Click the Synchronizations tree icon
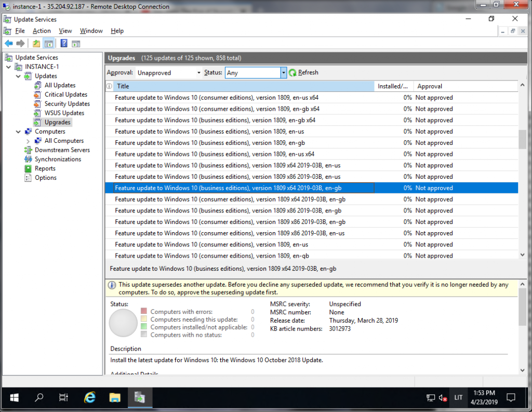532x412 pixels. 28,159
